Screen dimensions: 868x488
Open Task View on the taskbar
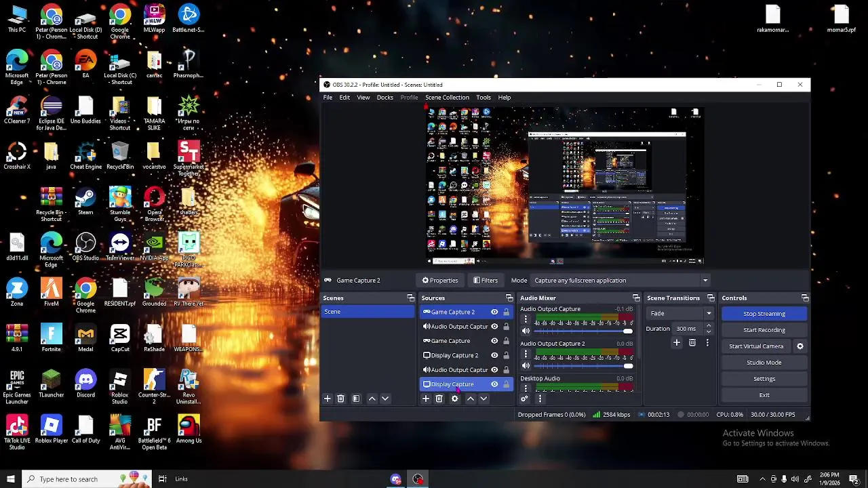[x=163, y=479]
